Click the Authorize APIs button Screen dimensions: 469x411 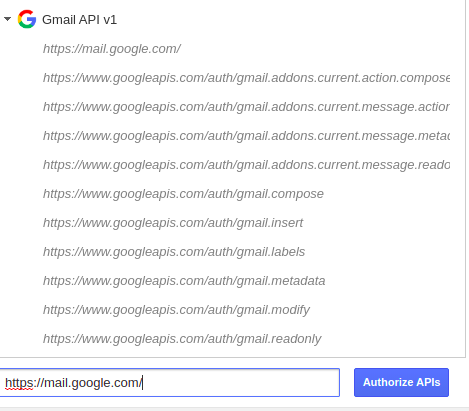(401, 382)
